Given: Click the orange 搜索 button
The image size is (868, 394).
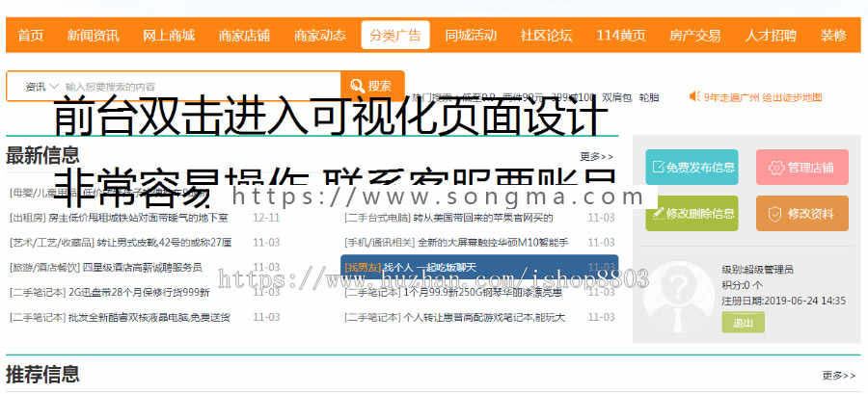Looking at the screenshot, I should pyautogui.click(x=372, y=86).
